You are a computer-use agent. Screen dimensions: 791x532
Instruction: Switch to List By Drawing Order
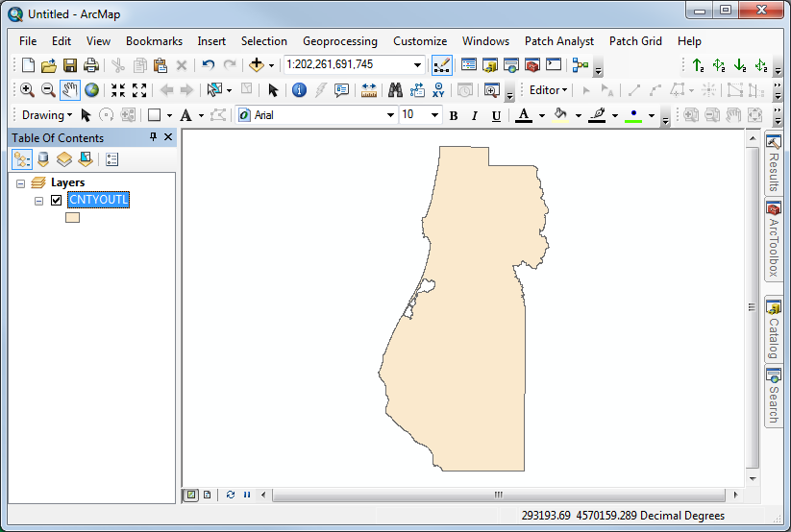click(x=21, y=159)
